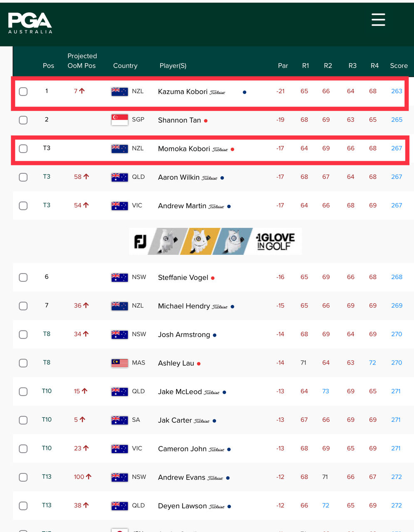
Task: Open Momoka Kobori's player name link
Action: point(184,149)
